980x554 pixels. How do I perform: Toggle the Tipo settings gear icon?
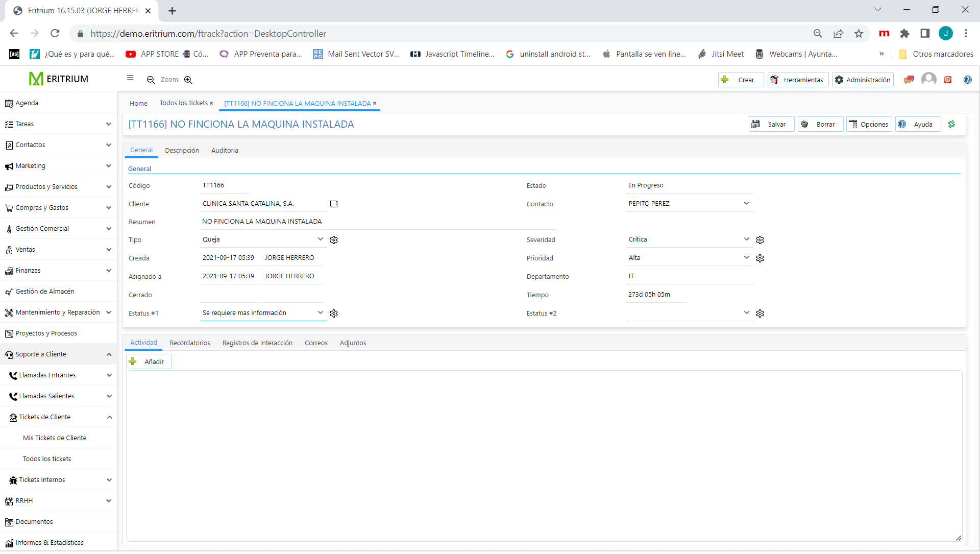[334, 239]
